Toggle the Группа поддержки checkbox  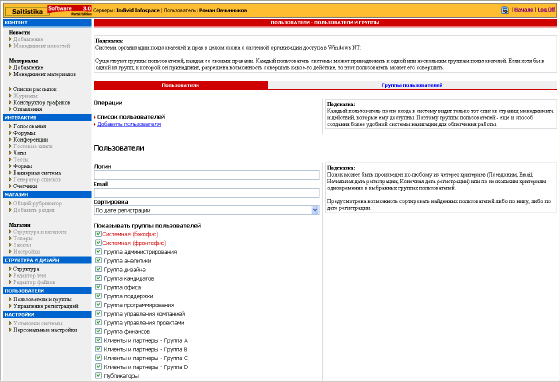[x=98, y=296]
